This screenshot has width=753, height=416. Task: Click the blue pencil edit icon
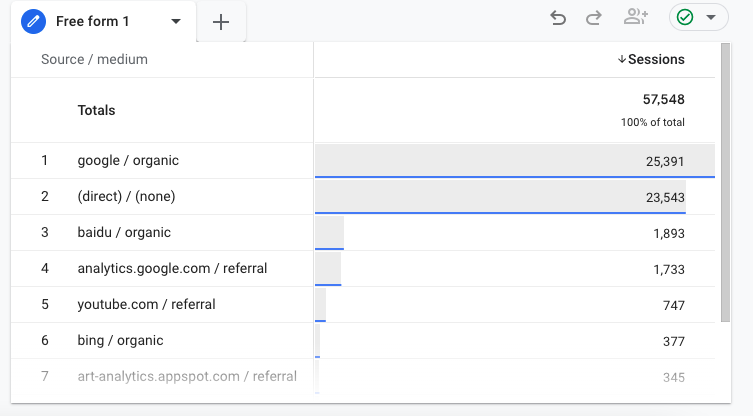click(33, 22)
